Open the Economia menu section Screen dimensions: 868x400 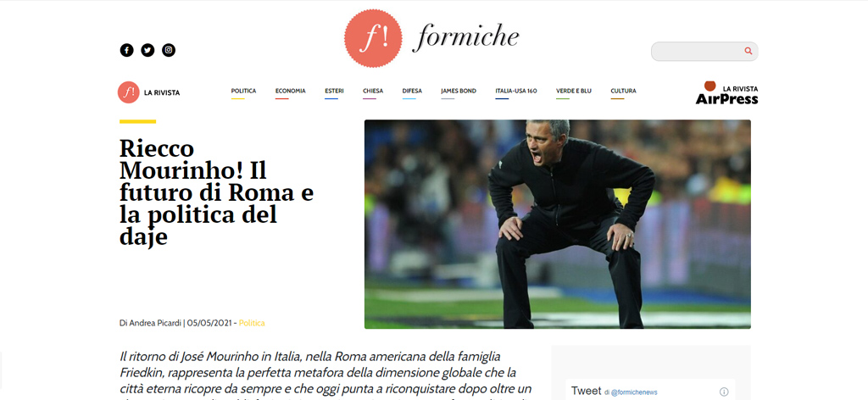coord(291,91)
